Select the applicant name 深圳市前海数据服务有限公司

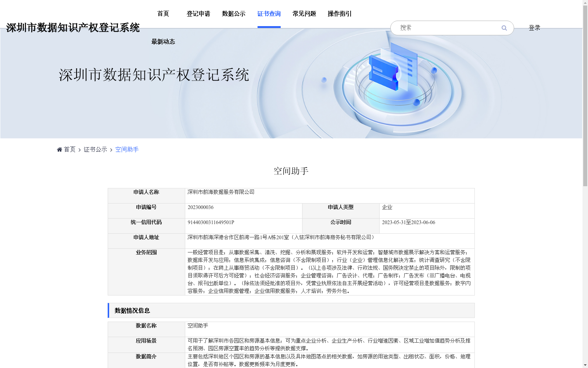click(221, 192)
